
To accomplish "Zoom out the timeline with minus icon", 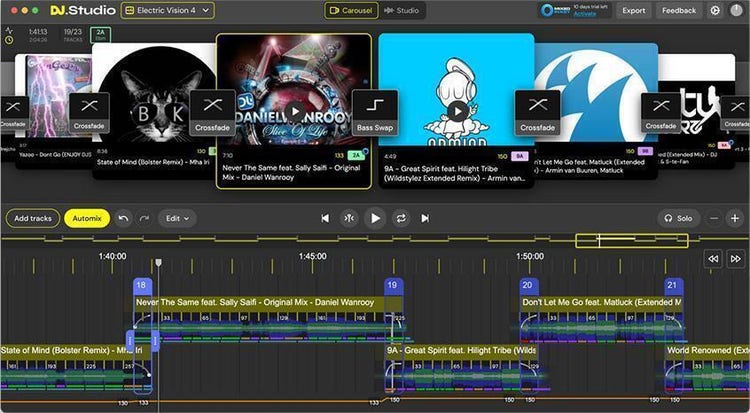I will (714, 218).
